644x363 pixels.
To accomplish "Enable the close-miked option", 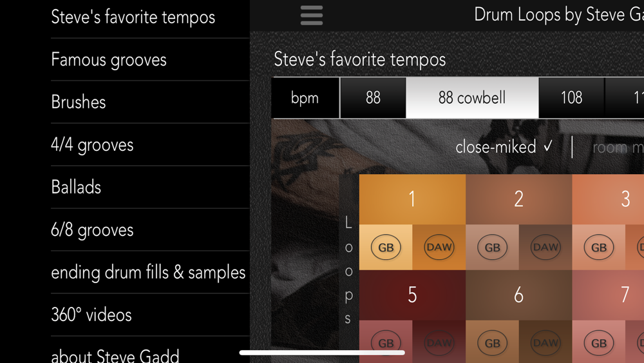I will click(504, 147).
